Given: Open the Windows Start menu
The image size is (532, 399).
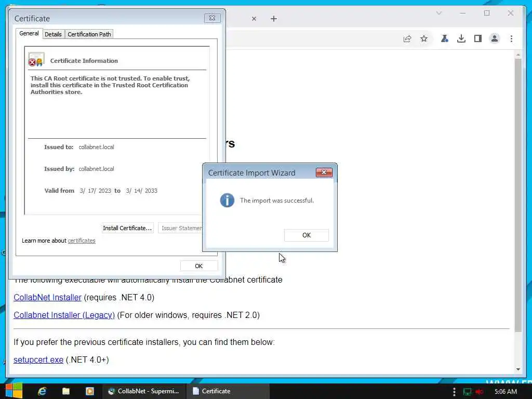Looking at the screenshot, I should coord(14,391).
